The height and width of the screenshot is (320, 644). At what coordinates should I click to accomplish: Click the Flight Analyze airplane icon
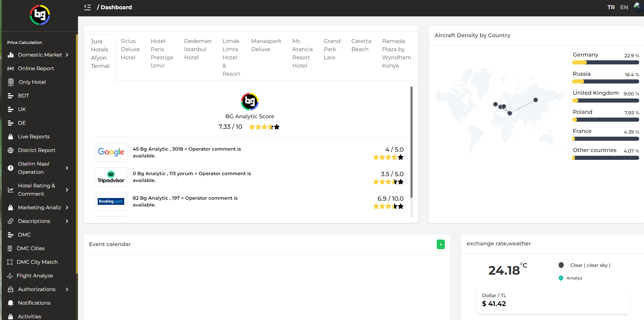pyautogui.click(x=10, y=276)
